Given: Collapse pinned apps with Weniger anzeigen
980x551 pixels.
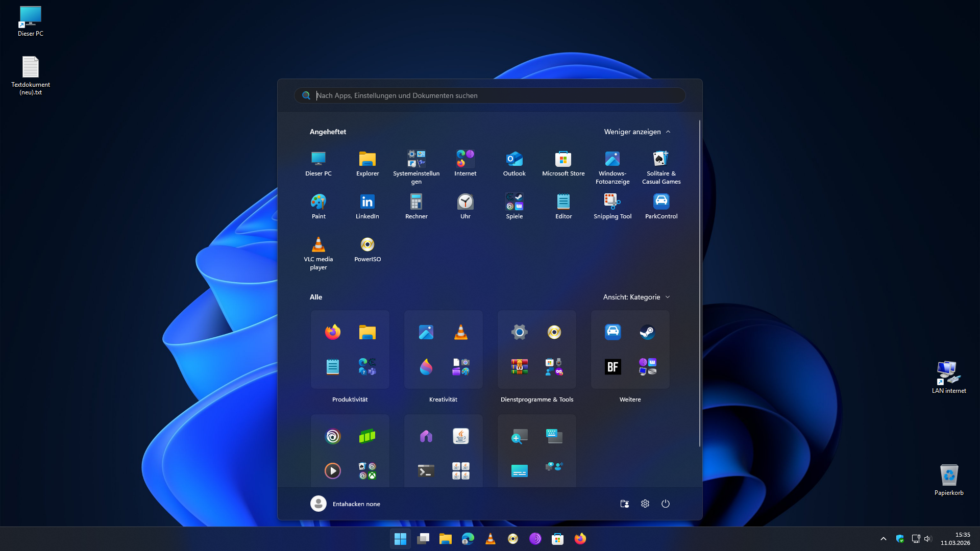Looking at the screenshot, I should [637, 132].
